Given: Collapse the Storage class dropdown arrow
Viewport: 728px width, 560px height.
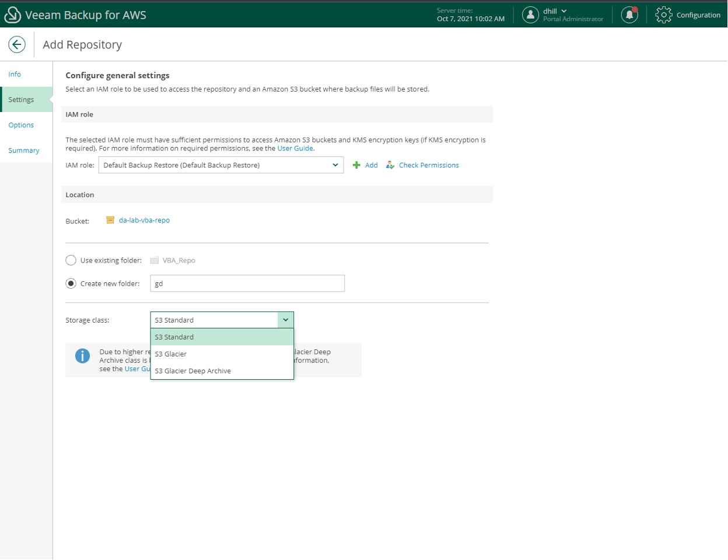Looking at the screenshot, I should [286, 320].
